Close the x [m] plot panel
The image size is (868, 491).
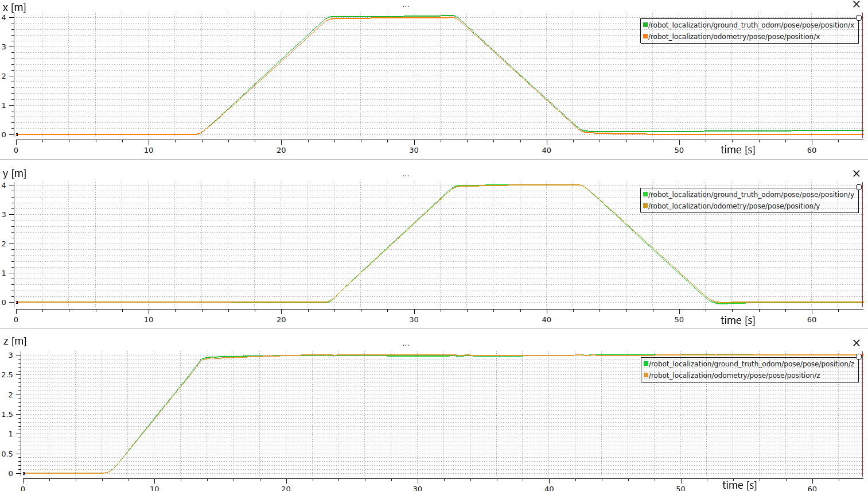[x=857, y=5]
